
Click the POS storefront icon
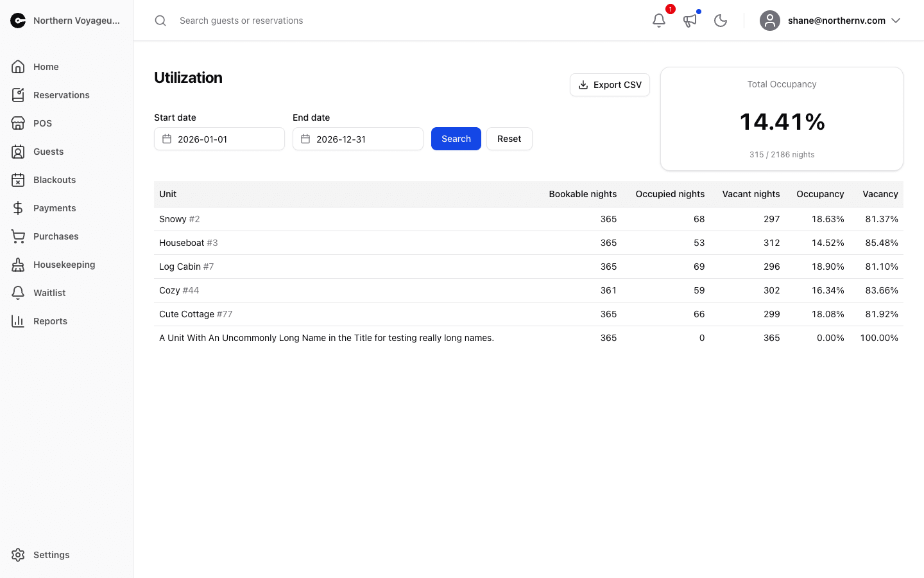[x=18, y=123]
